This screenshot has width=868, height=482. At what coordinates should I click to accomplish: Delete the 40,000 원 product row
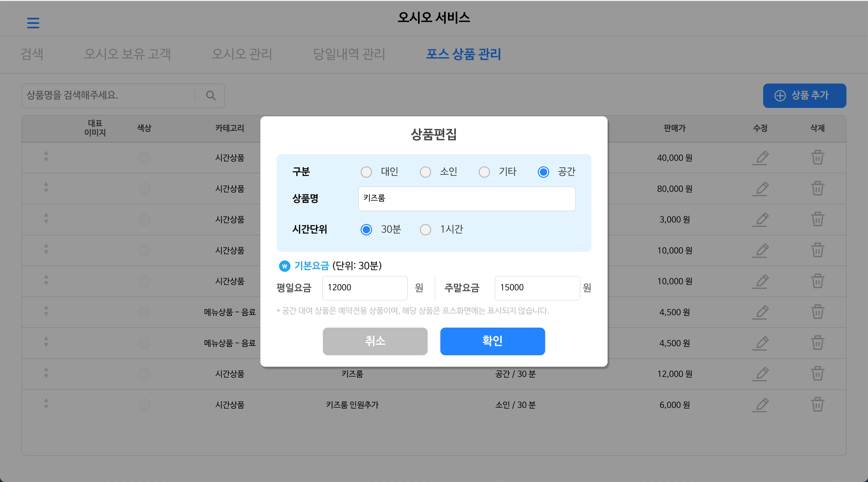coord(817,157)
